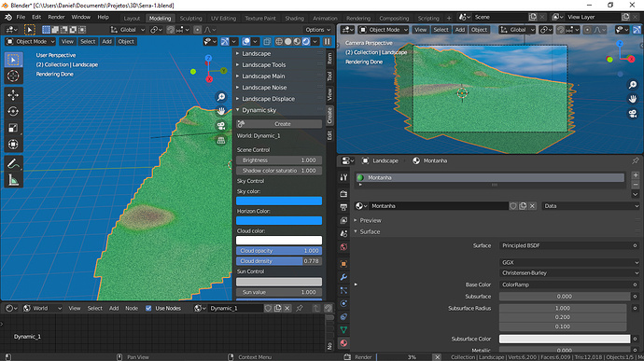
Task: Click the Create button in Dynamic sky
Action: coord(279,124)
